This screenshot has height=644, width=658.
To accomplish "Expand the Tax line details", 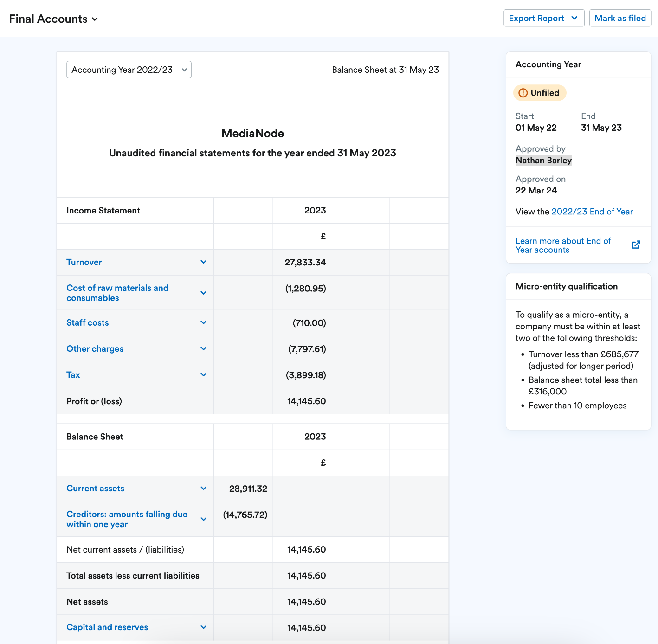I will [203, 374].
